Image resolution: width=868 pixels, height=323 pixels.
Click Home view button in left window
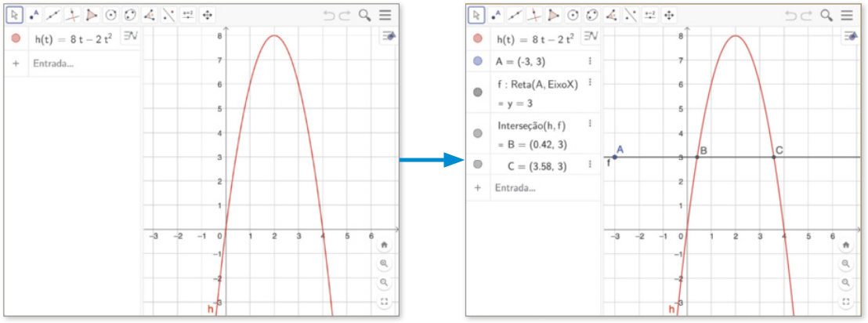384,245
